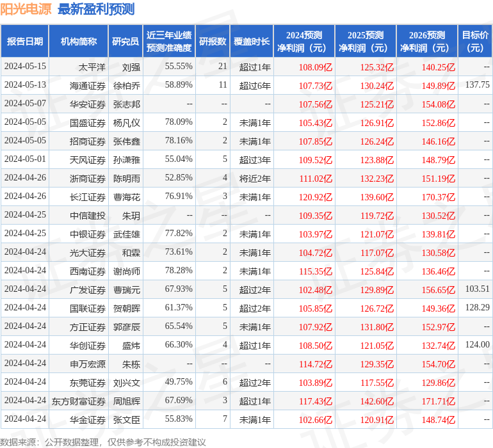493x448 pixels.
Task: Click the 最新盈利预测 heading
Action: (96, 9)
